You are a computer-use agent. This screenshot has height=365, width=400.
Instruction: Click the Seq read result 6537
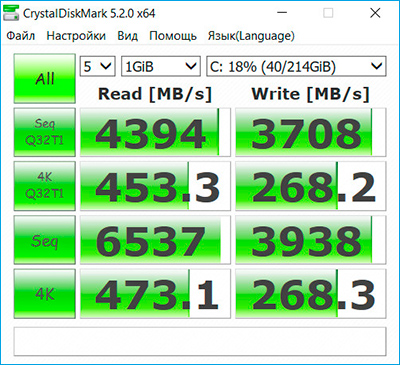[x=155, y=240]
